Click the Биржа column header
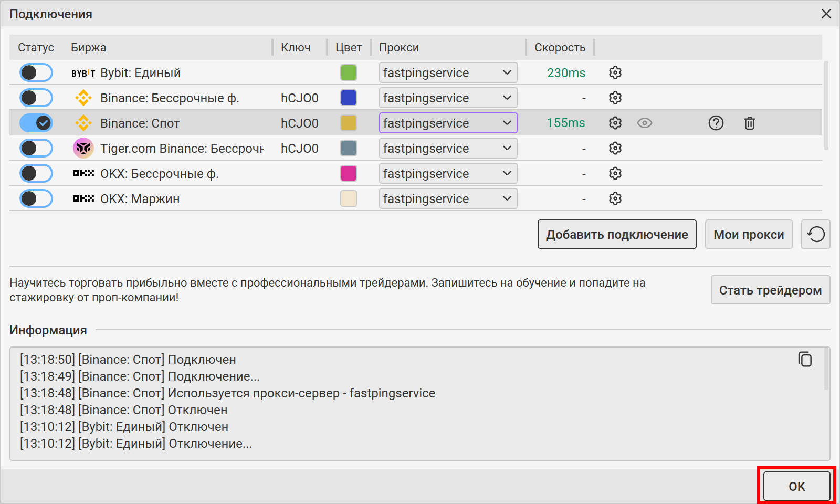This screenshot has width=840, height=504. point(88,47)
